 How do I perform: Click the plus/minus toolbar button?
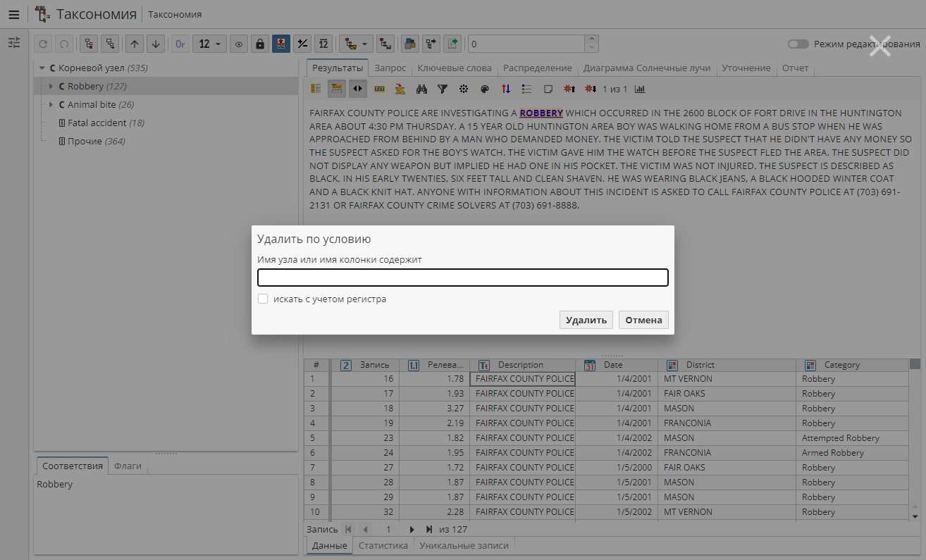(x=302, y=44)
